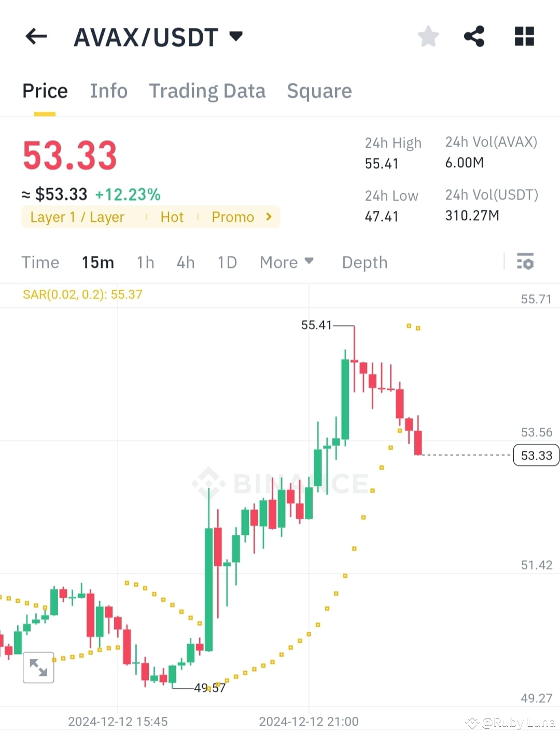
Task: Open the share icon to share this pair
Action: click(x=473, y=36)
